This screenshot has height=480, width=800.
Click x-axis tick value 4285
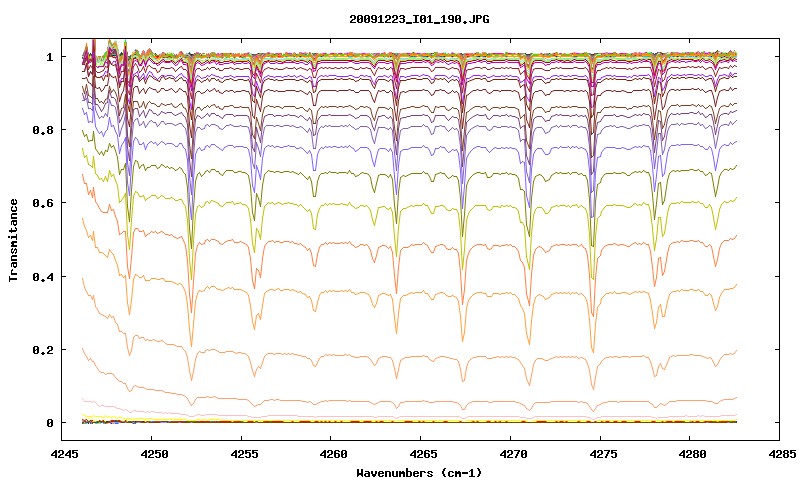click(x=780, y=454)
